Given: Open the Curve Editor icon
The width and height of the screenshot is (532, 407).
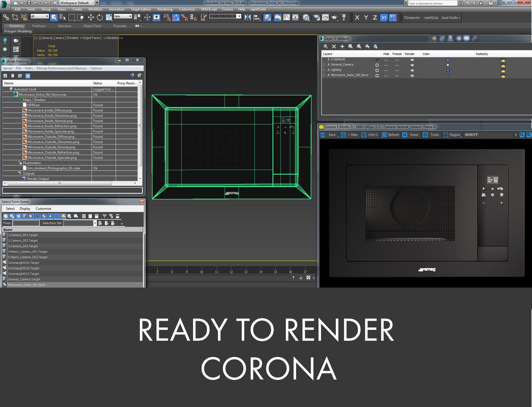Looking at the screenshot, I should pos(287,17).
